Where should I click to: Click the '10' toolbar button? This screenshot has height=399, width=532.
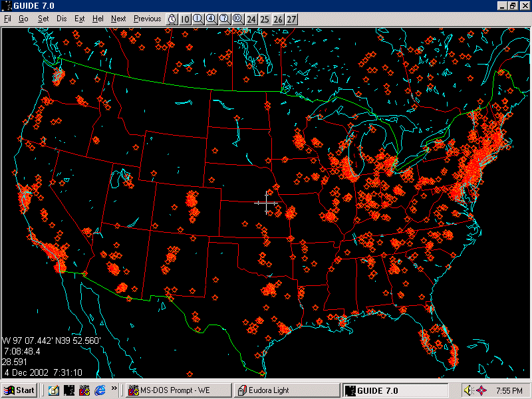click(185, 19)
